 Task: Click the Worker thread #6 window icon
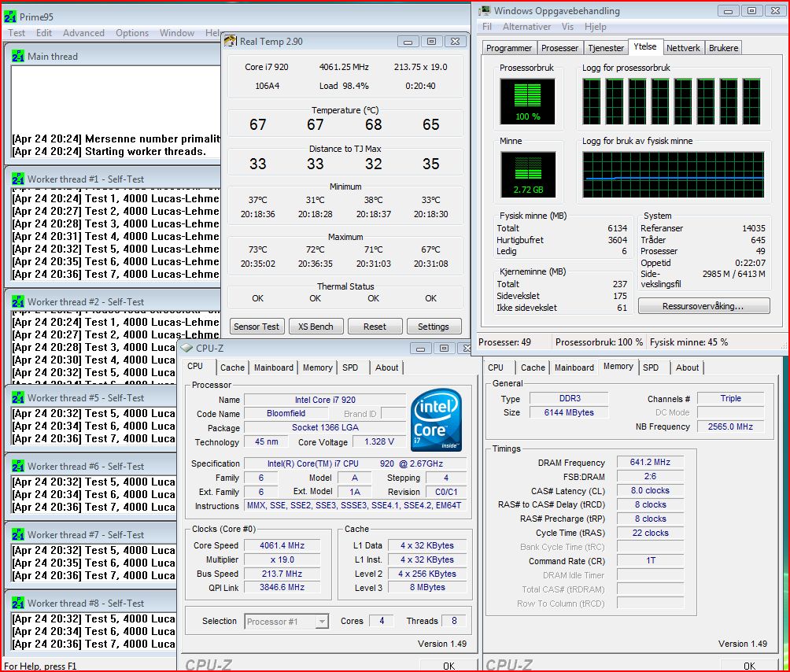coord(17,467)
